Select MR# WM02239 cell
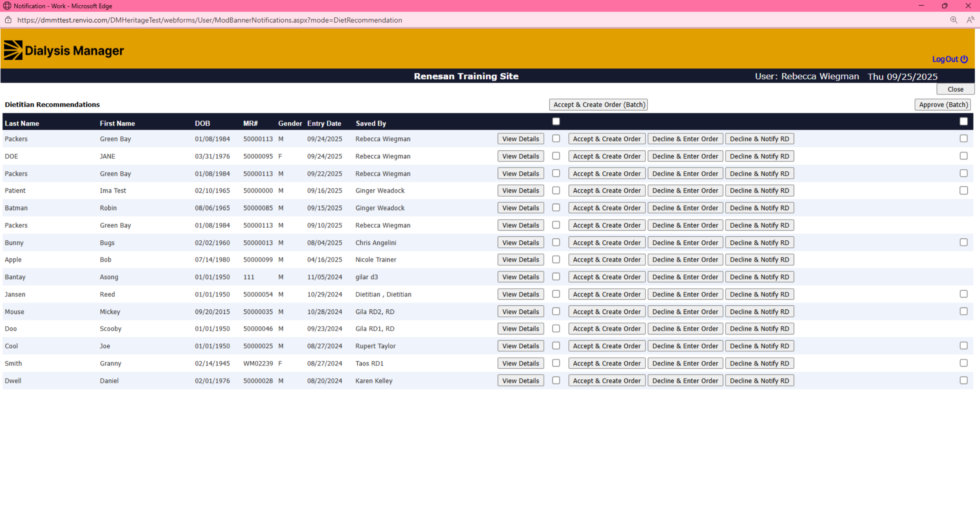This screenshot has width=980, height=506. [x=258, y=363]
